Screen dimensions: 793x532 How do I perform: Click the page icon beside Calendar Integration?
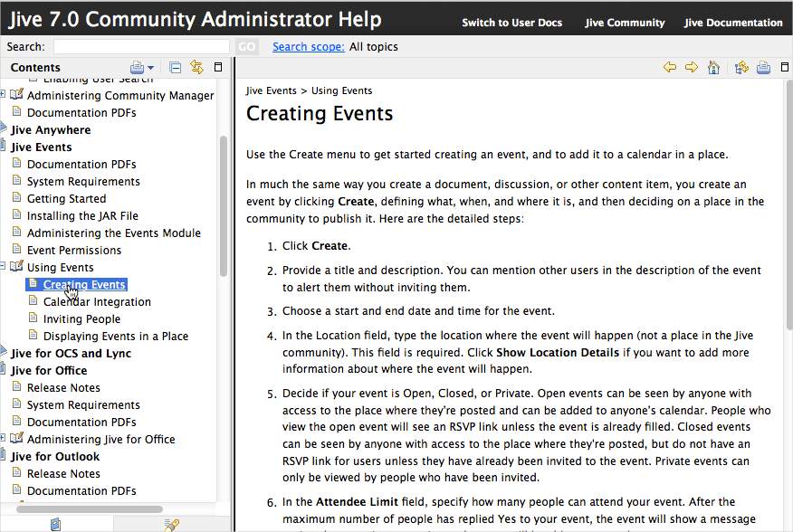[33, 300]
